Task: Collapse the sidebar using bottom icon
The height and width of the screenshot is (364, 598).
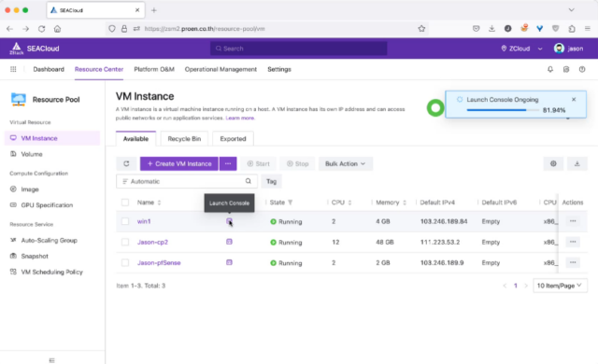Action: [x=52, y=360]
